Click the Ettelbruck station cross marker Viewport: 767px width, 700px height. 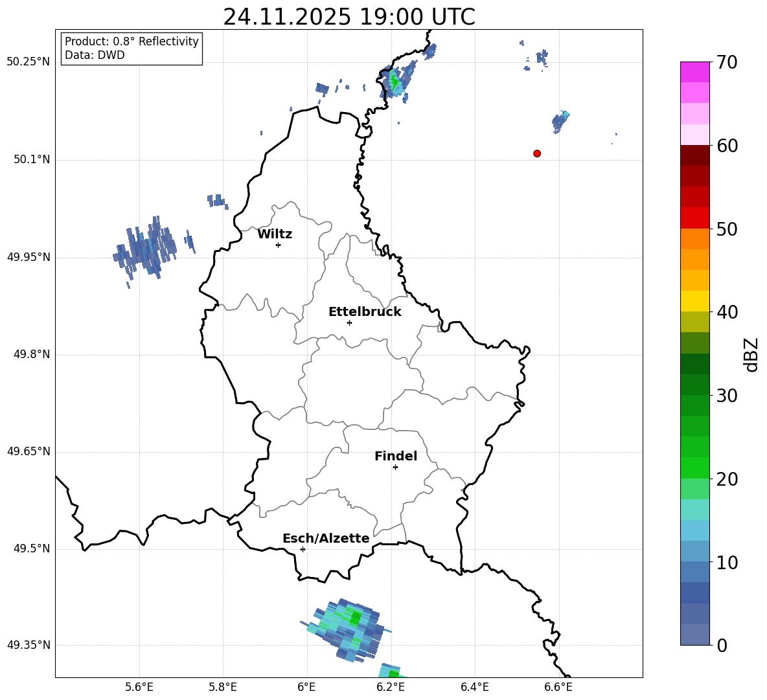349,322
